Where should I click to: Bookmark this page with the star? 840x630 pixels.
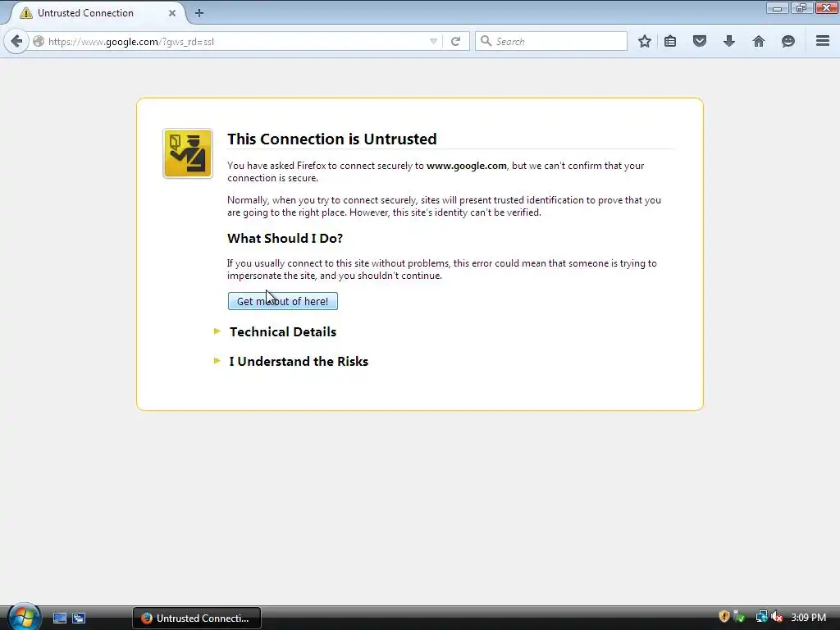[x=645, y=41]
